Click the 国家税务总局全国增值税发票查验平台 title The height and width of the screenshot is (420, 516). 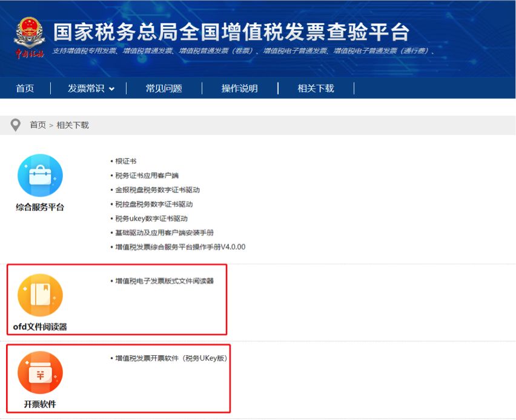(231, 32)
